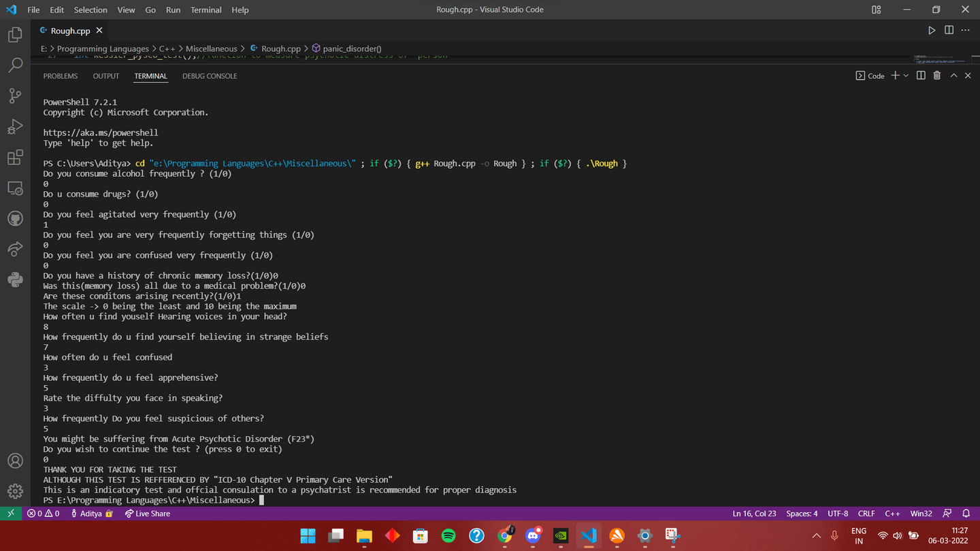Open the View menu
Screen dimensions: 980x551
[x=126, y=10]
